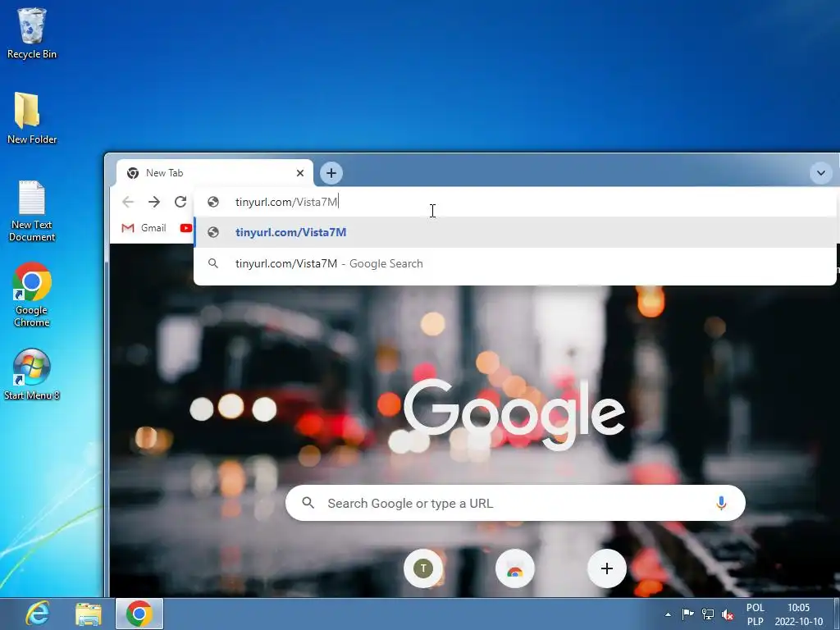
Task: Select the New Tab tab
Action: click(214, 173)
